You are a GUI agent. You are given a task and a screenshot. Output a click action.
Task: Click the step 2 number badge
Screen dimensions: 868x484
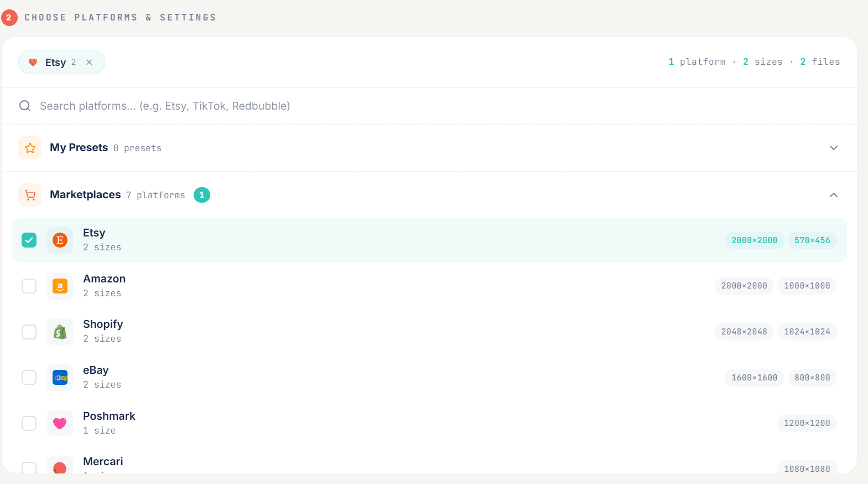(9, 18)
